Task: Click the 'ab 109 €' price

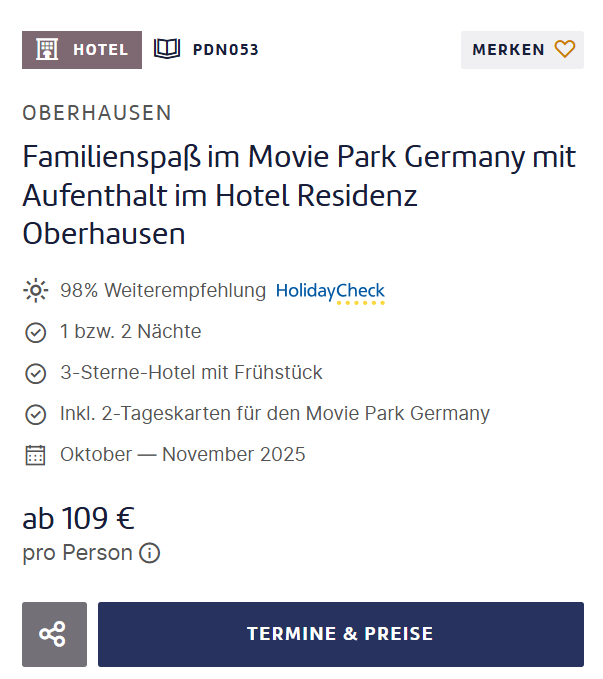Action: (79, 519)
